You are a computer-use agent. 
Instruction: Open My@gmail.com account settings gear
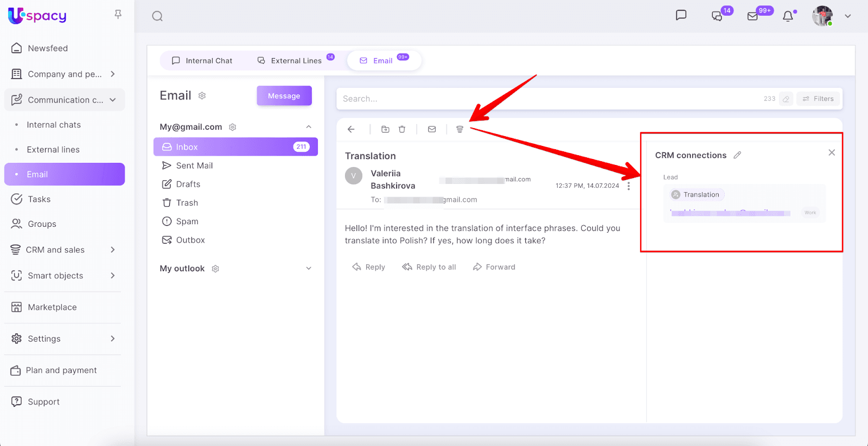[233, 127]
